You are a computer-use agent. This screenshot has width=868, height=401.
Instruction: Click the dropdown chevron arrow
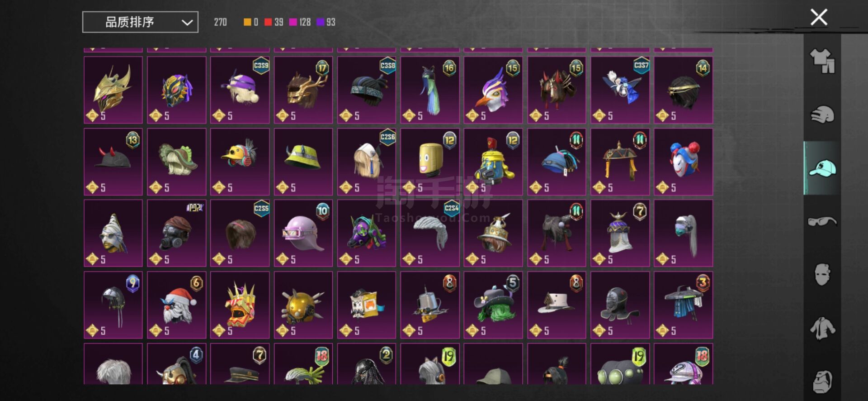(187, 23)
